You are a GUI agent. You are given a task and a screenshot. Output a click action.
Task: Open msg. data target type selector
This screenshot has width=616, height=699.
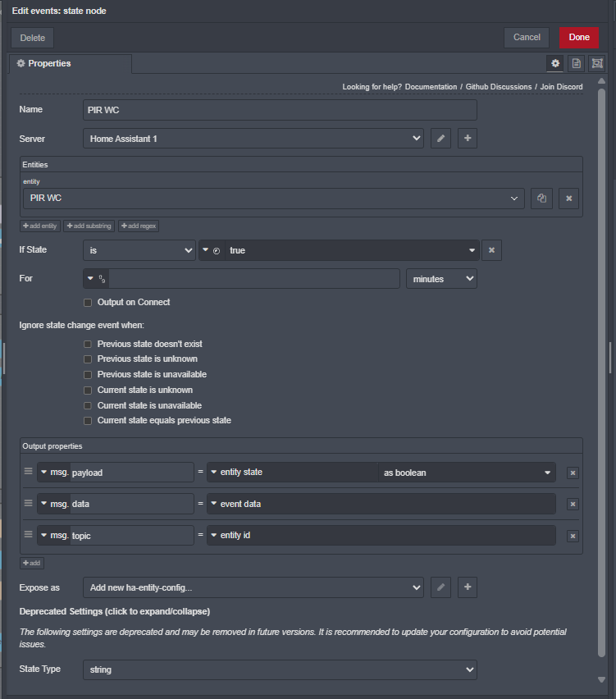(x=54, y=504)
